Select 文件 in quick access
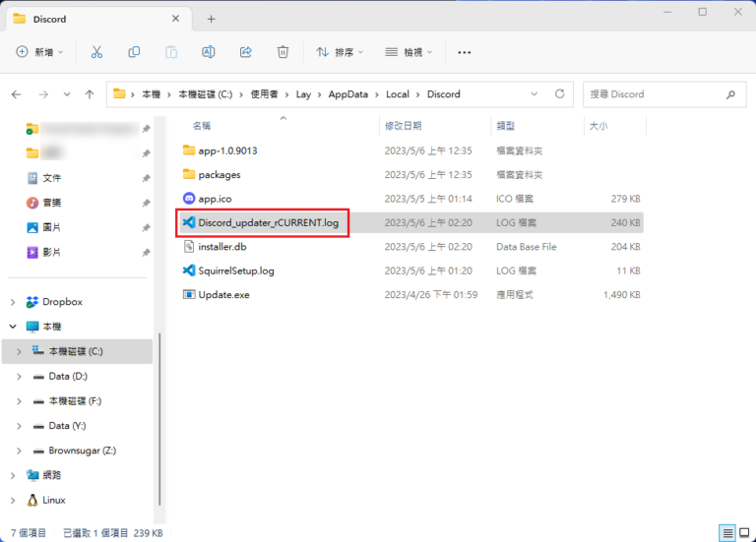Viewport: 756px width, 542px height. [51, 178]
